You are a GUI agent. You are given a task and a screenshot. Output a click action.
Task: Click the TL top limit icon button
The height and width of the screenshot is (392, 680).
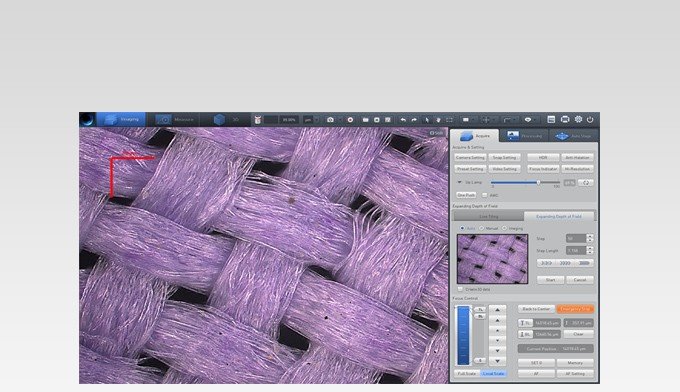[x=525, y=323]
